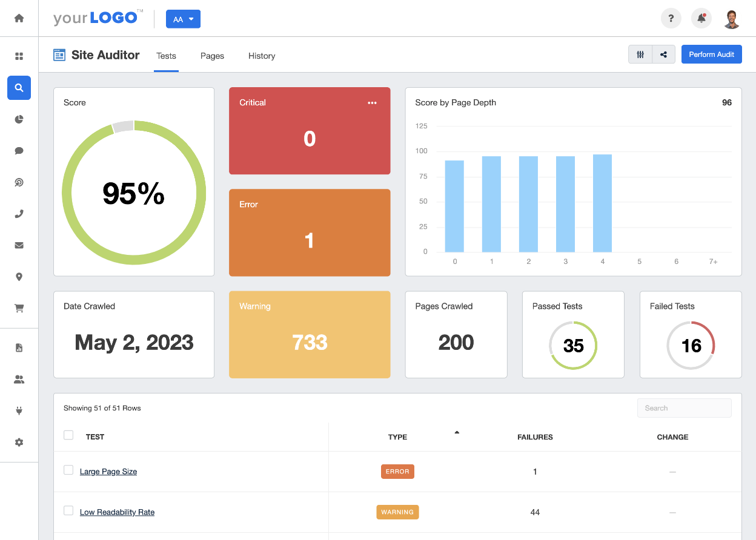
Task: Open the pie chart analytics sidebar icon
Action: (19, 119)
